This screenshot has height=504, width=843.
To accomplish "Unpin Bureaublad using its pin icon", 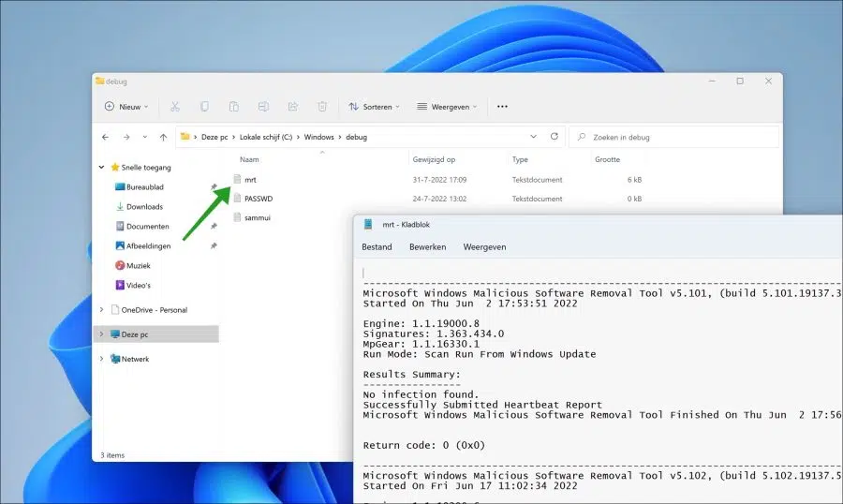I will [x=214, y=186].
